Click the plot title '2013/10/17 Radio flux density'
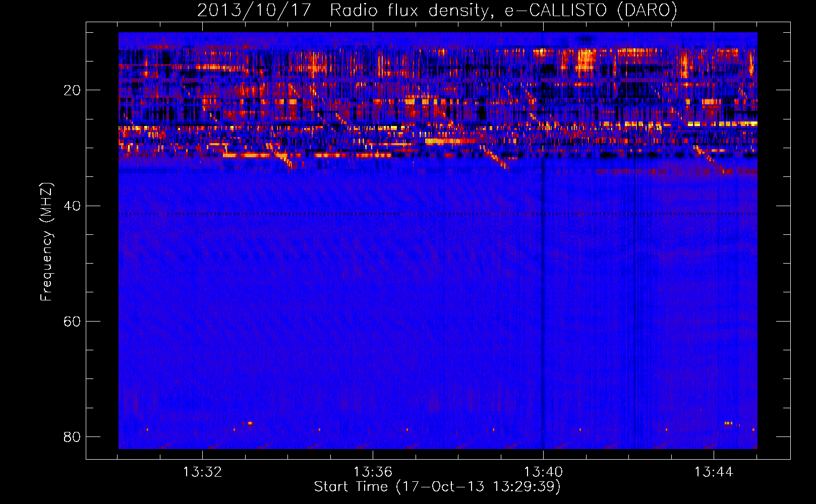Viewport: 816px width, 504px height. pyautogui.click(x=437, y=11)
